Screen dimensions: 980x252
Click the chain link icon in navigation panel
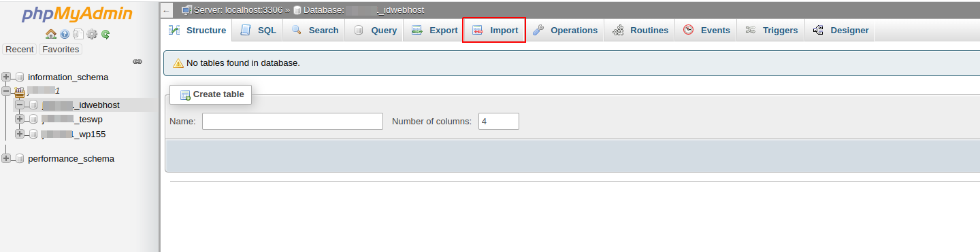(x=137, y=61)
